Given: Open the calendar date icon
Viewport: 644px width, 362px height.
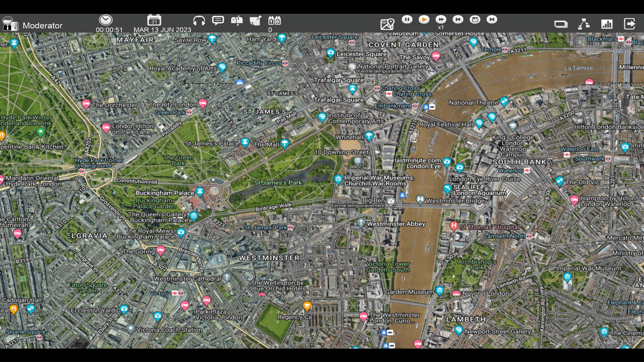Looking at the screenshot, I should point(154,20).
